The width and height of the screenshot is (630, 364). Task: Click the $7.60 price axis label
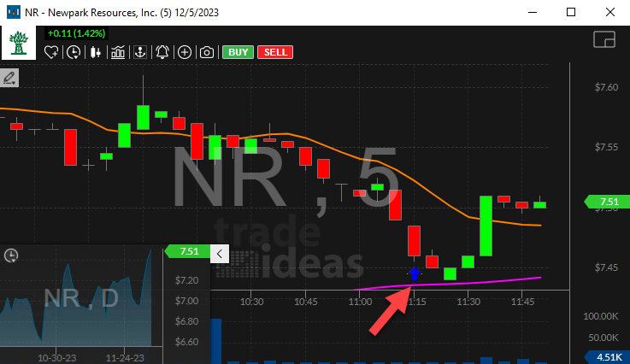(x=606, y=87)
